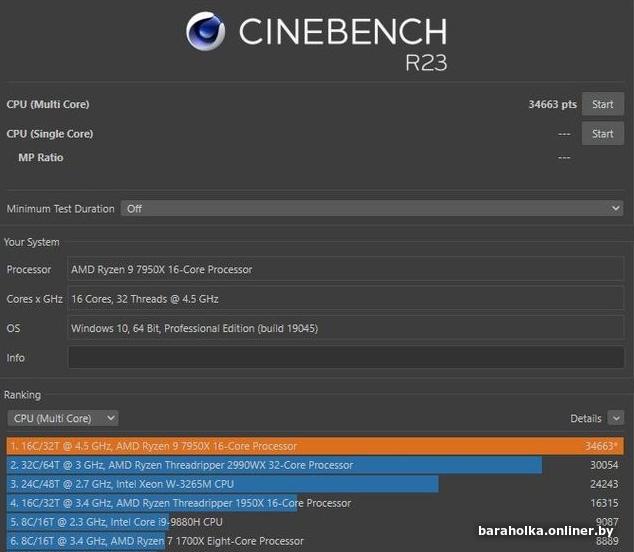This screenshot has height=552, width=634.
Task: Click the score 30054 in ranking
Action: click(x=604, y=465)
